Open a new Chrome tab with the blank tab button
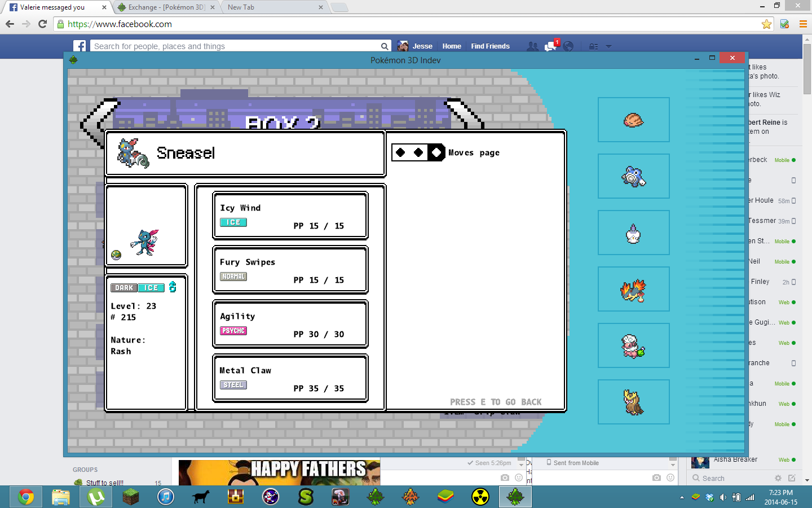The image size is (812, 508). click(339, 7)
